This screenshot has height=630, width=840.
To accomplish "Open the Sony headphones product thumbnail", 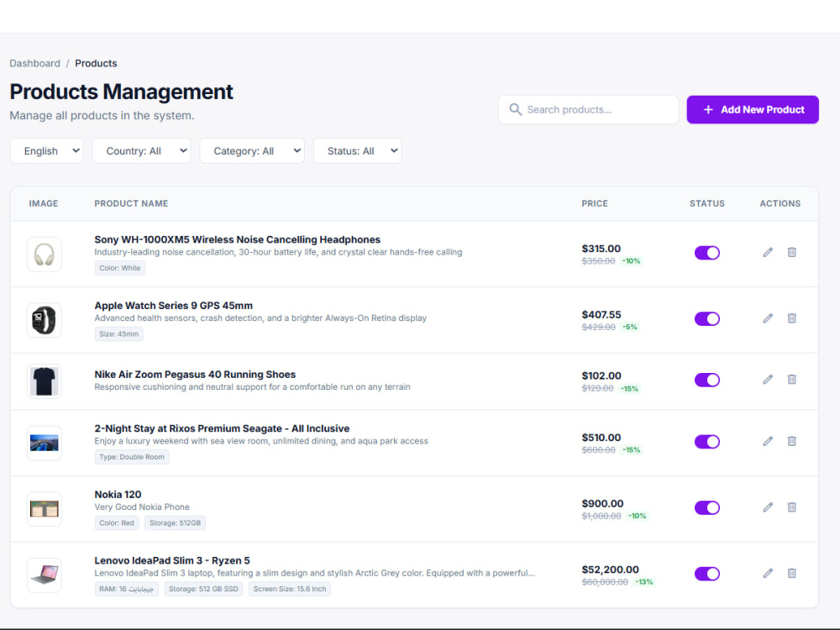I will click(x=44, y=255).
